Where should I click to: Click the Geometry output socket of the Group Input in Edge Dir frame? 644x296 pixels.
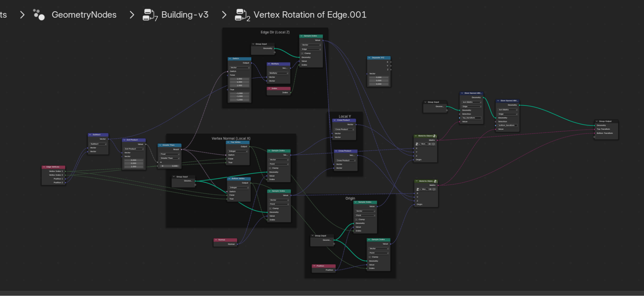click(x=274, y=49)
